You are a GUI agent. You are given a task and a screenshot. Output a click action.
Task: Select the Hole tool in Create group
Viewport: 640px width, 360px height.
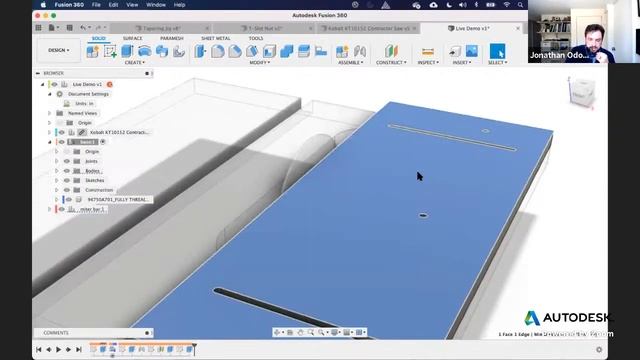pos(162,51)
